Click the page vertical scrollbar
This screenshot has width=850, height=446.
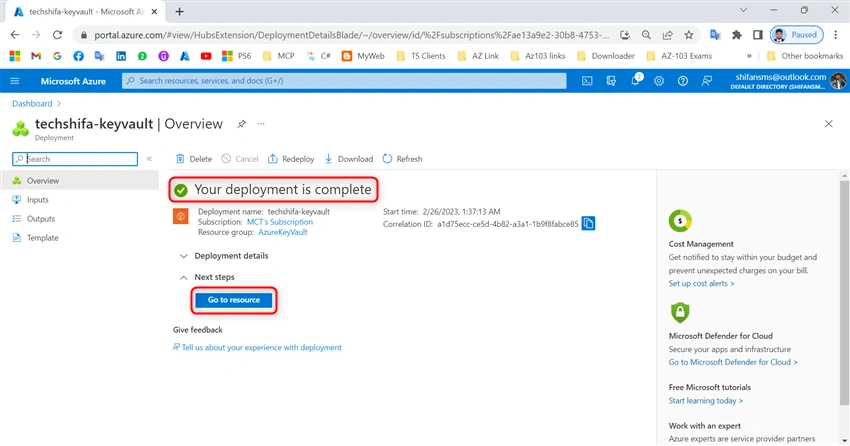click(x=844, y=293)
